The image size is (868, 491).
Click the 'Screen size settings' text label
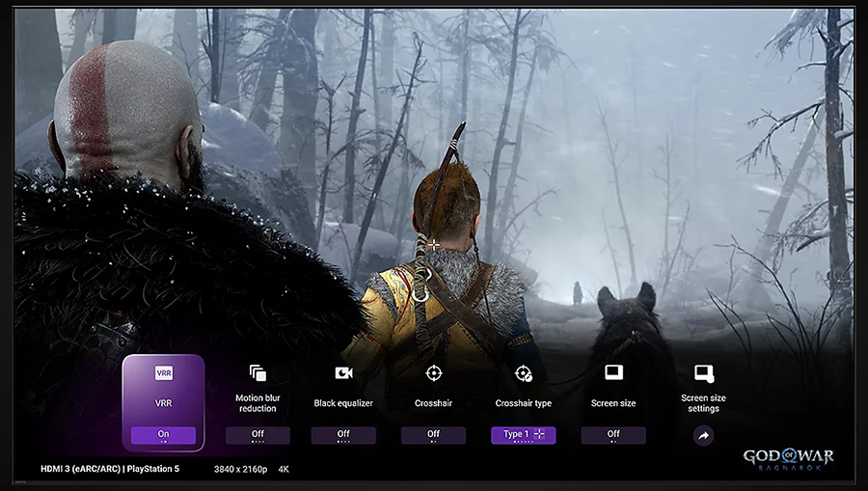[704, 403]
